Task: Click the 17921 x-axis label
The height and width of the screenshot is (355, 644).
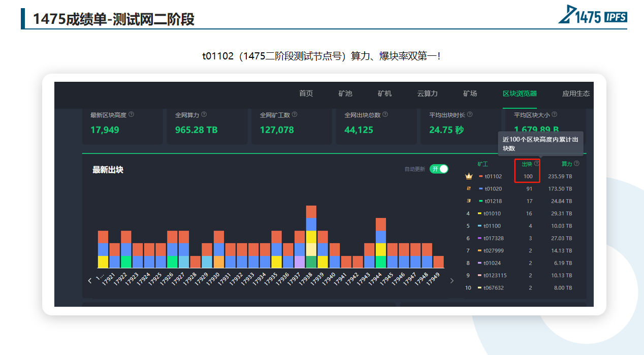Action: 109,280
